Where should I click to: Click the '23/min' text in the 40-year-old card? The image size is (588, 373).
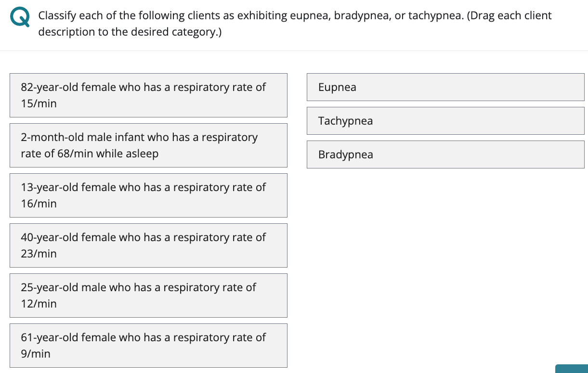pyautogui.click(x=39, y=254)
